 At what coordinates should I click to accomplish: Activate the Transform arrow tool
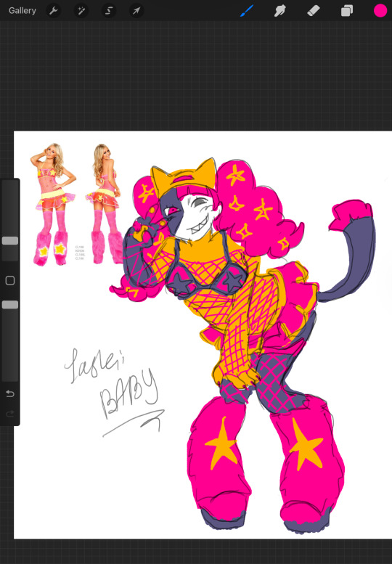point(136,11)
